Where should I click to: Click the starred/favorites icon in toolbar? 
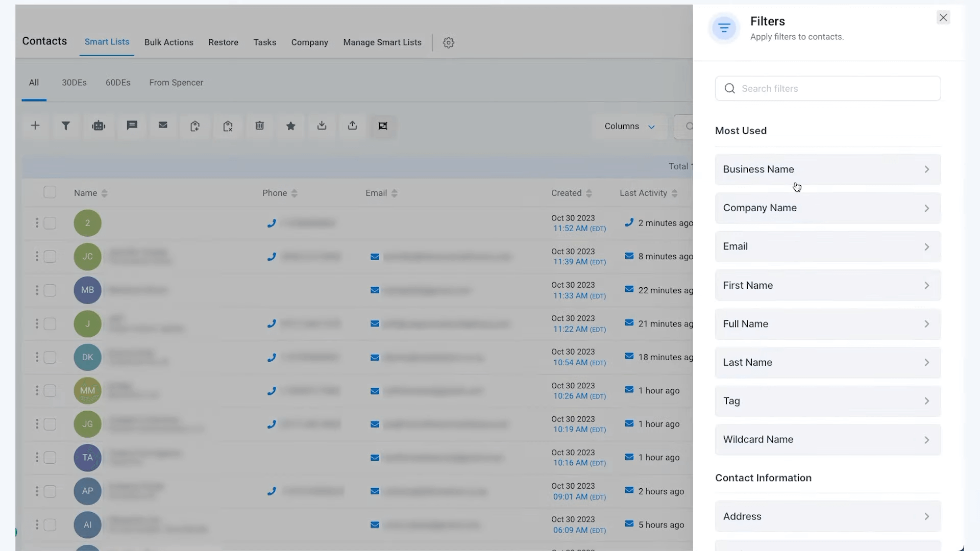pyautogui.click(x=291, y=127)
